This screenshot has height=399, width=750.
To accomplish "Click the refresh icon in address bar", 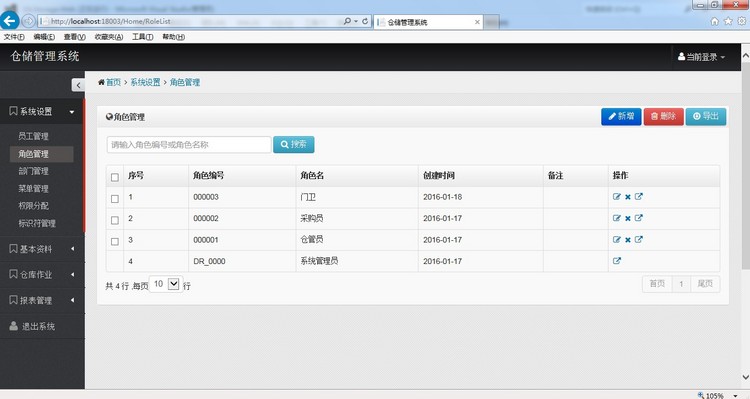I will 365,21.
